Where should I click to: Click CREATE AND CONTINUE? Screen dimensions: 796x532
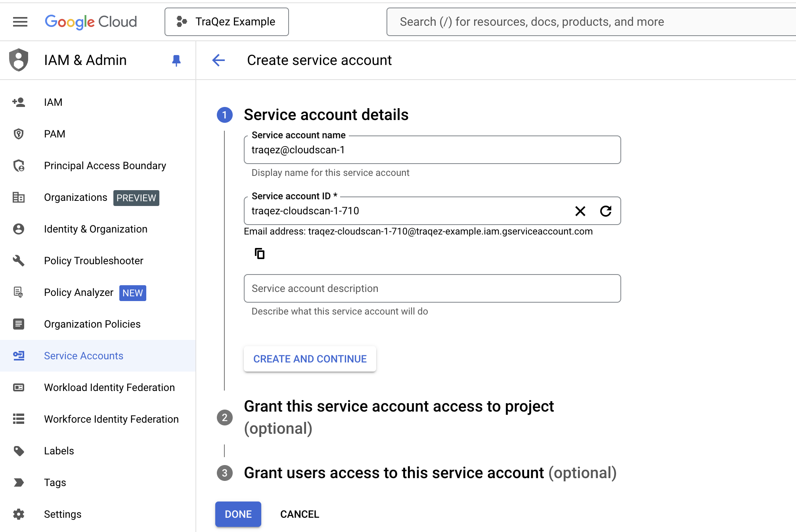point(310,358)
